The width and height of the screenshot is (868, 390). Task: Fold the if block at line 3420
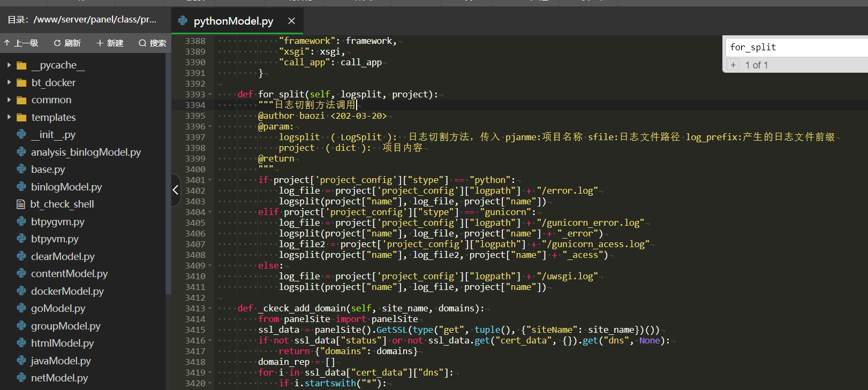click(x=210, y=384)
